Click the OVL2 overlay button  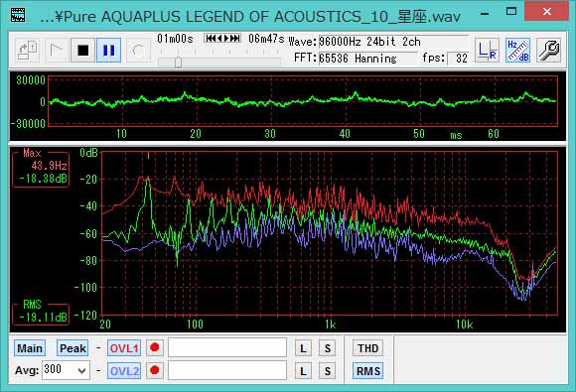point(124,371)
